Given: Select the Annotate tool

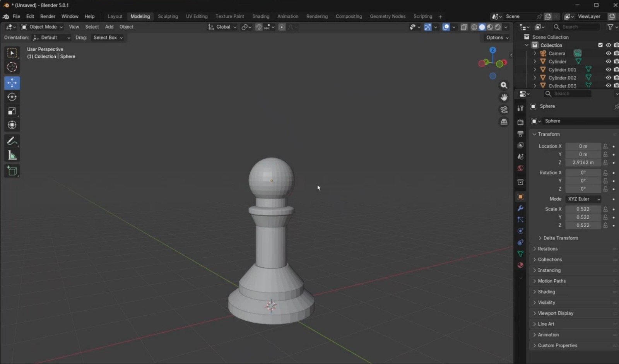Looking at the screenshot, I should tap(12, 141).
